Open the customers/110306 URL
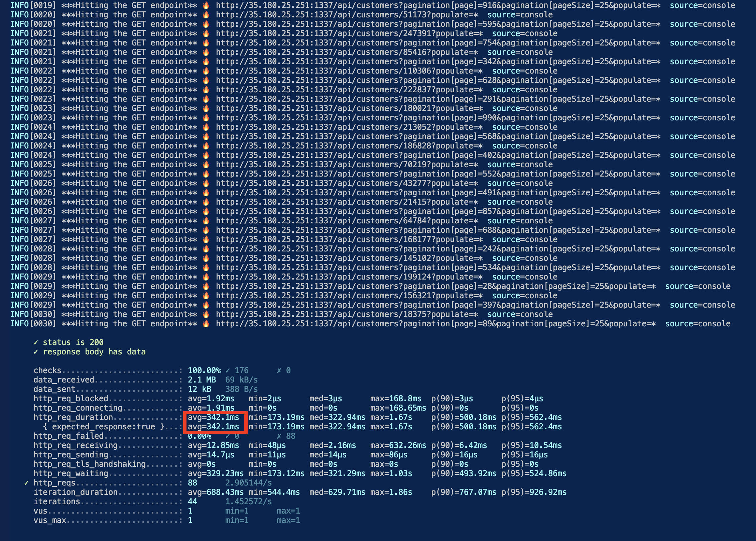 tap(349, 71)
